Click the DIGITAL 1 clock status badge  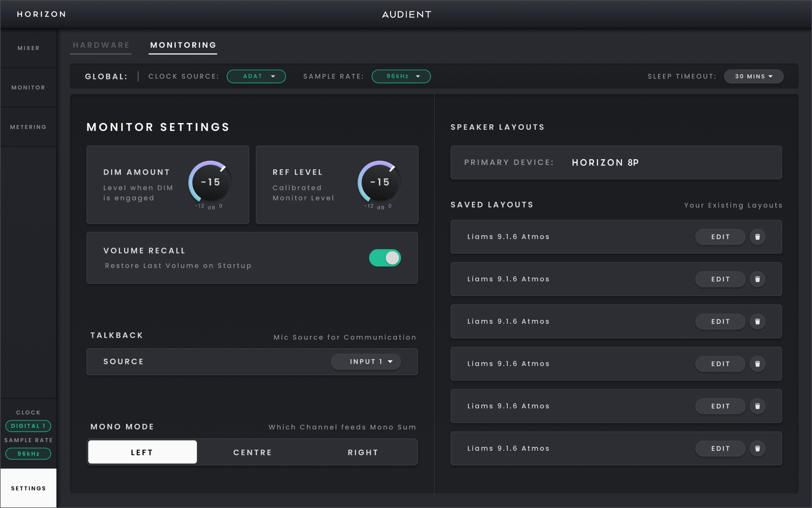pos(28,426)
